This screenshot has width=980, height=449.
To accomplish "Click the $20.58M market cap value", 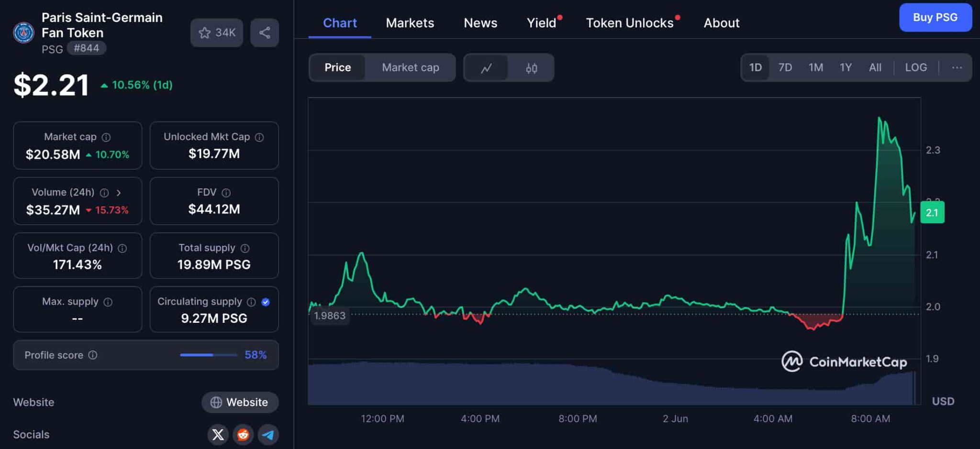I will click(x=53, y=154).
